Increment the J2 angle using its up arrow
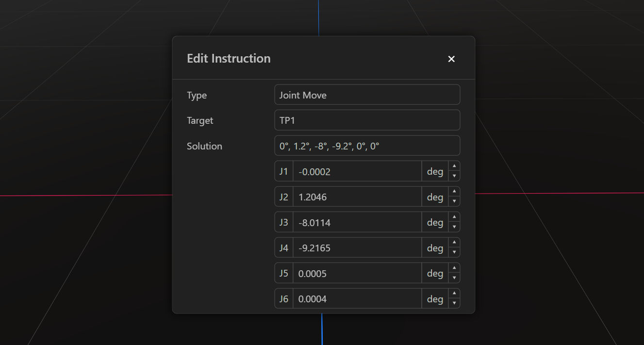644x345 pixels. click(454, 193)
